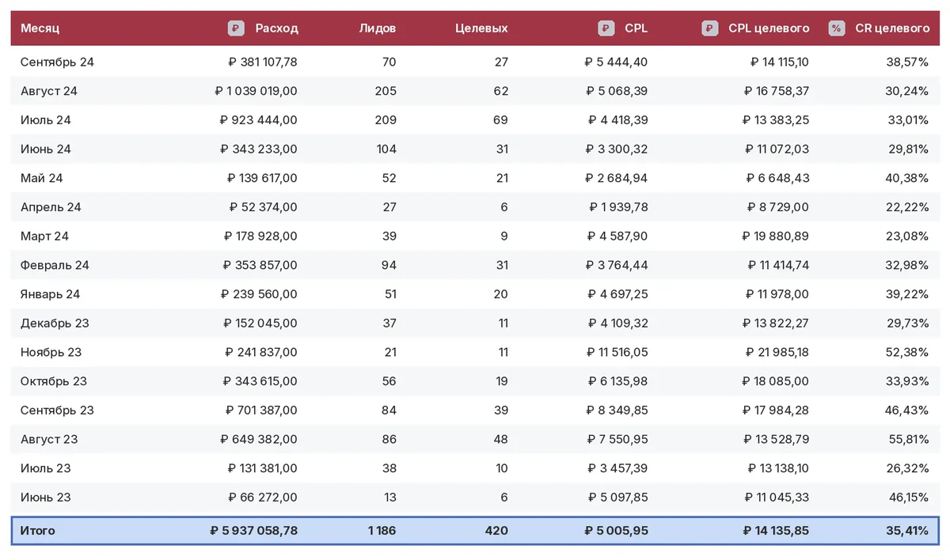The height and width of the screenshot is (560, 950).
Task: Select the total CPL value ₽ 5 005,95
Action: pyautogui.click(x=617, y=531)
